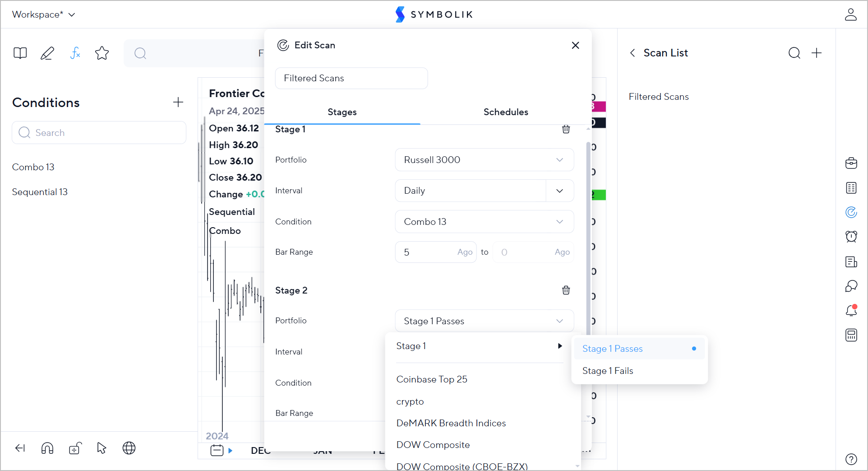Open the help question mark icon
868x471 pixels.
point(851,459)
